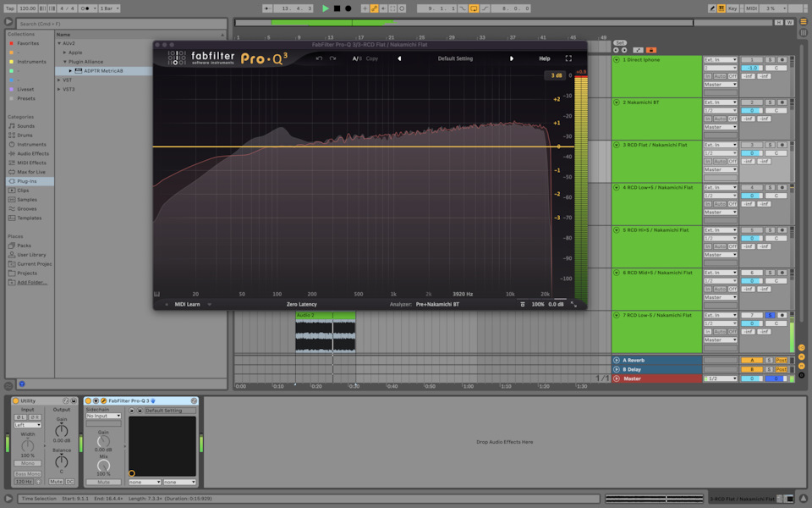The height and width of the screenshot is (508, 812).
Task: Click the Utility device hot-swap icon
Action: (66, 400)
